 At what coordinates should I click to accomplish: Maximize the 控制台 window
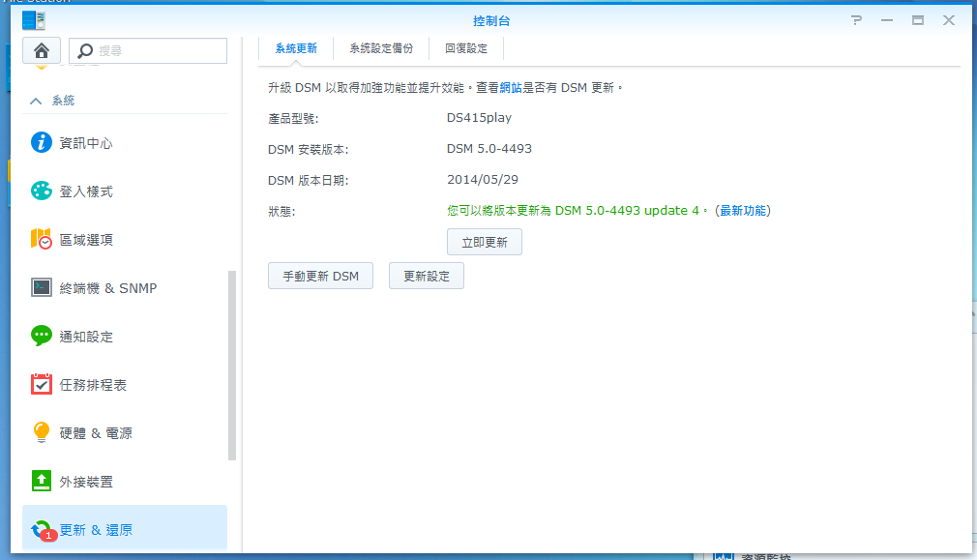(918, 20)
